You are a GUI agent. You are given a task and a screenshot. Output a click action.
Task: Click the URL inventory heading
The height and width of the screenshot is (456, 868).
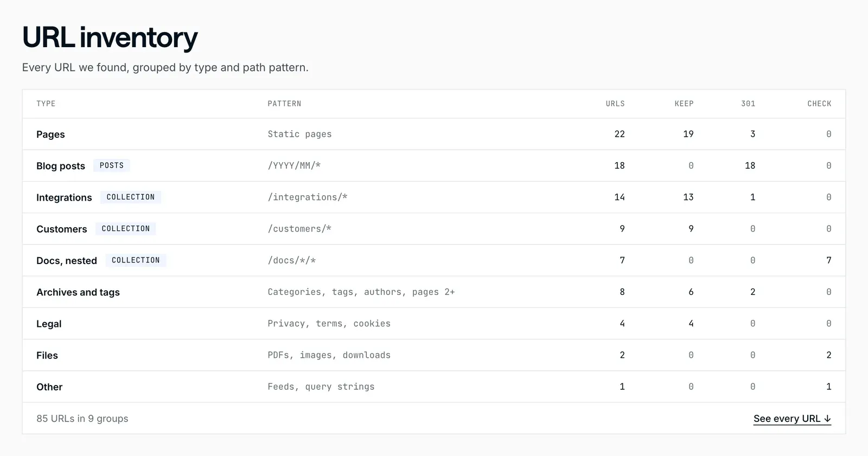[x=110, y=38]
